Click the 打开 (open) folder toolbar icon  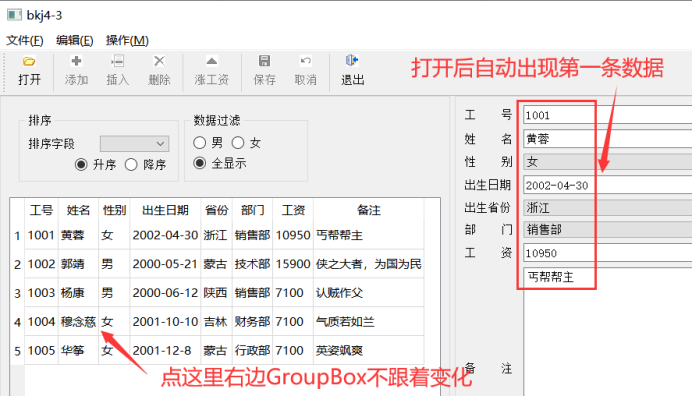(x=29, y=61)
